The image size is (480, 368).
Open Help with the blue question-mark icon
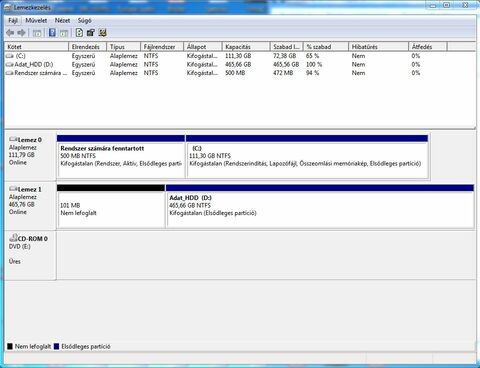52,33
